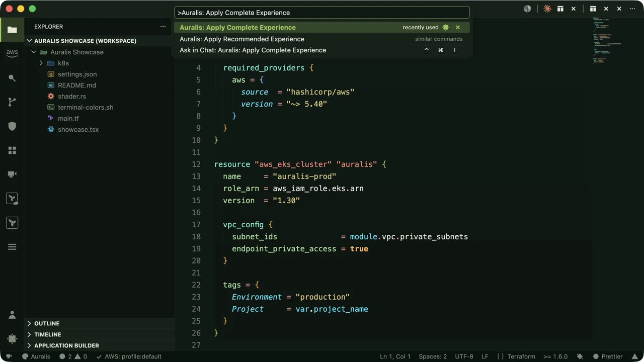Click the tag icon left of Prettier
Viewport: 644px width, 362px height.
(x=580, y=356)
